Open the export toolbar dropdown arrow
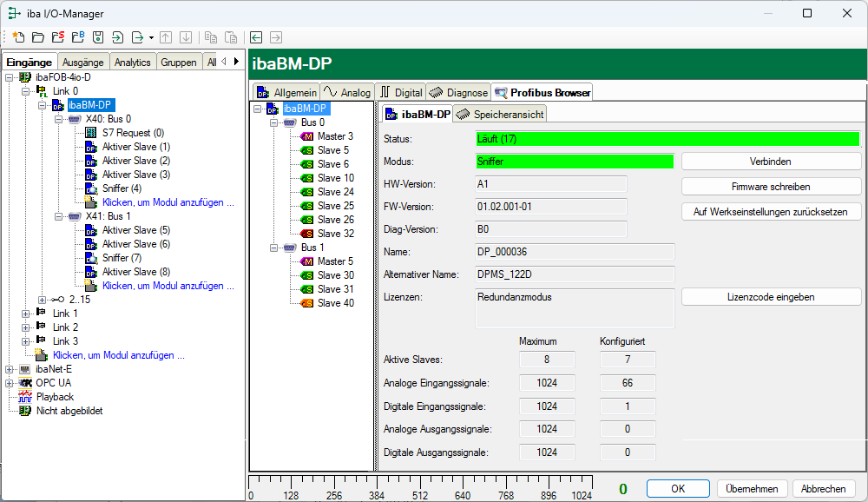This screenshot has height=502, width=868. (x=151, y=37)
